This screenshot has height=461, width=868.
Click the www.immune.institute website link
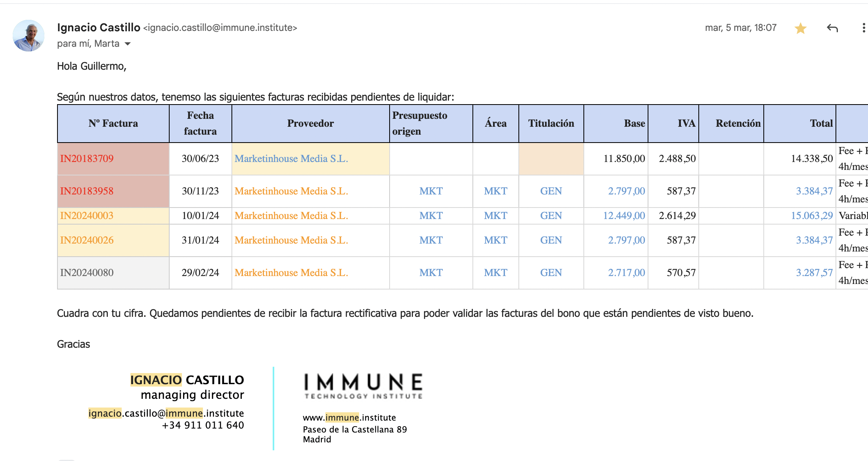349,417
